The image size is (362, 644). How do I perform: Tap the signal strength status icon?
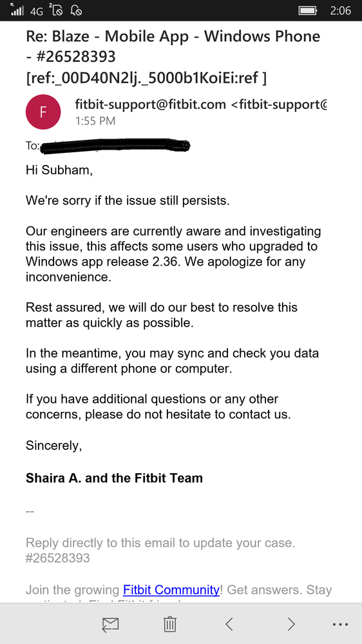(17, 10)
